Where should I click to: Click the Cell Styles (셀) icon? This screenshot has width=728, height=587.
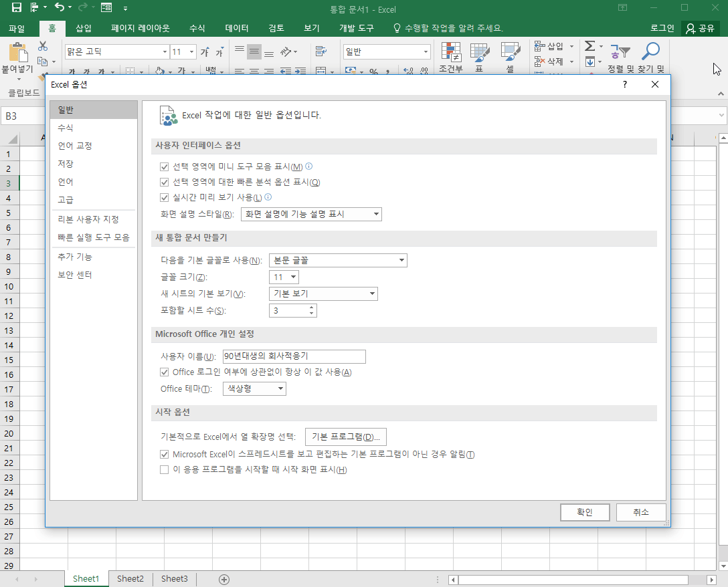coord(511,52)
